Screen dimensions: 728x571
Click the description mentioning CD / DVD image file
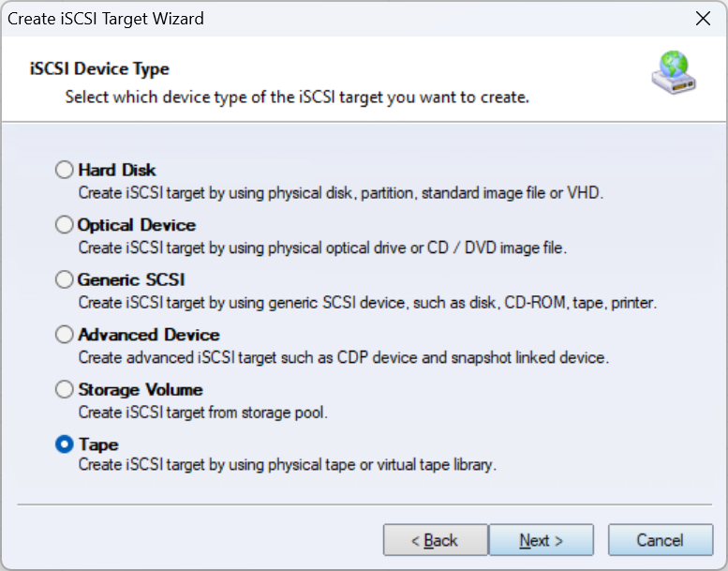point(322,248)
